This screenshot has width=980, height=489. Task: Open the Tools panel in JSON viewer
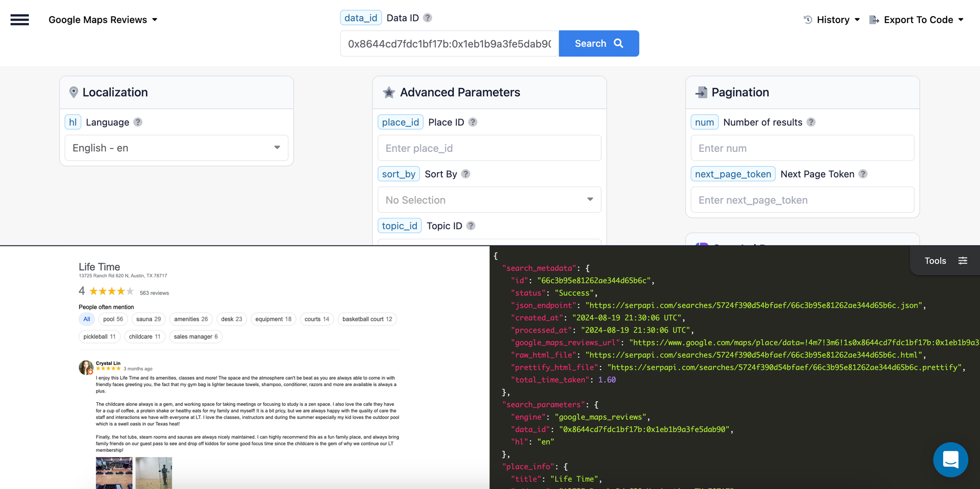tap(946, 261)
